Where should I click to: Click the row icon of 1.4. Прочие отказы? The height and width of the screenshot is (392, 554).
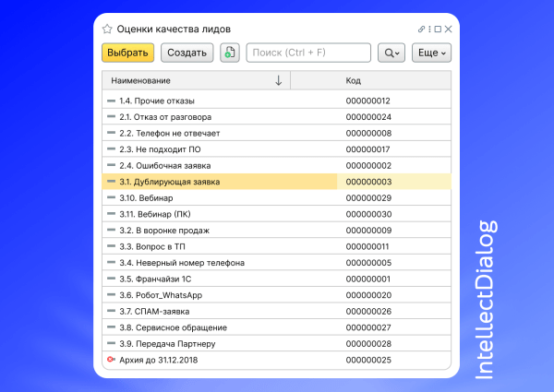pos(112,101)
